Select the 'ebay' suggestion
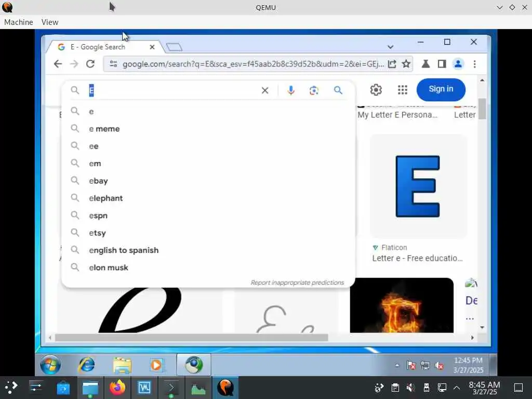 pyautogui.click(x=208, y=180)
